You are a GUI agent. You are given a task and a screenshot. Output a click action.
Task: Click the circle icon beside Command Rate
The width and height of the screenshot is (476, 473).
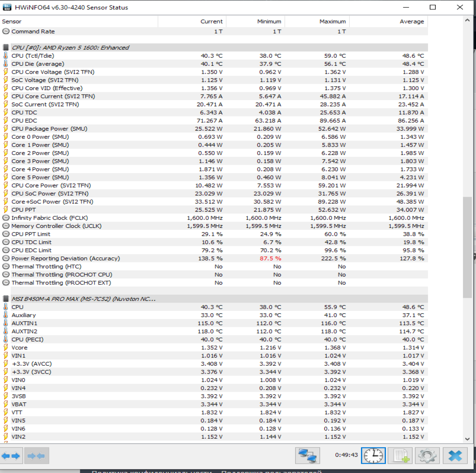tap(5, 31)
